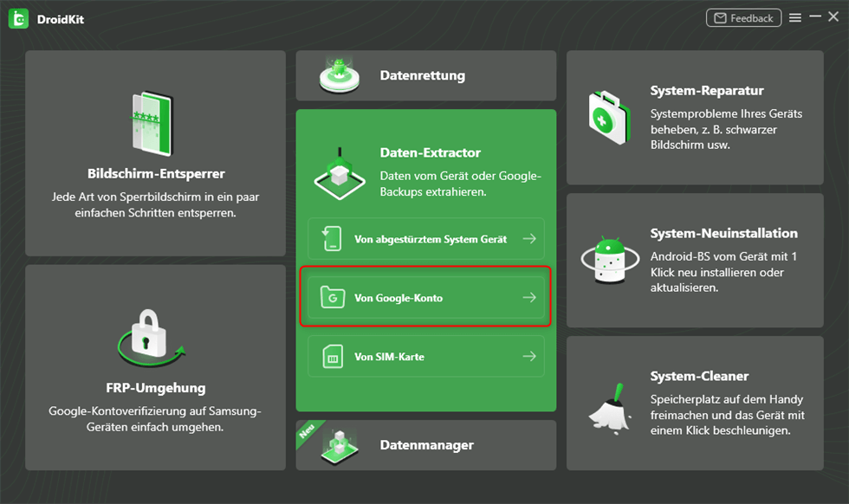Click the System-Cleaner broom icon
849x504 pixels.
[x=610, y=410]
